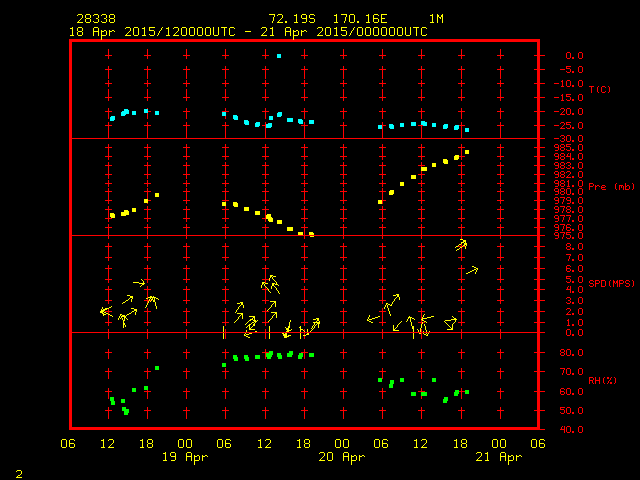
Task: Select the 21 Apr date label
Action: 497,457
